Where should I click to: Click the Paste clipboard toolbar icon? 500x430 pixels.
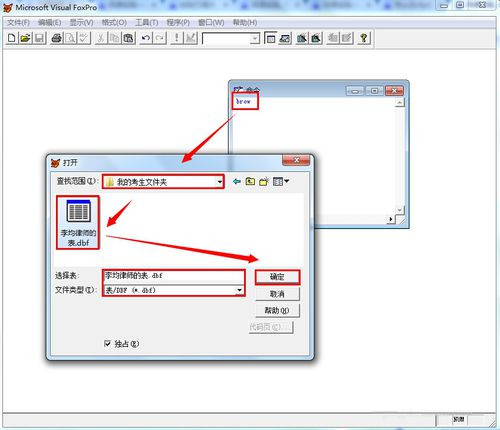[129, 38]
